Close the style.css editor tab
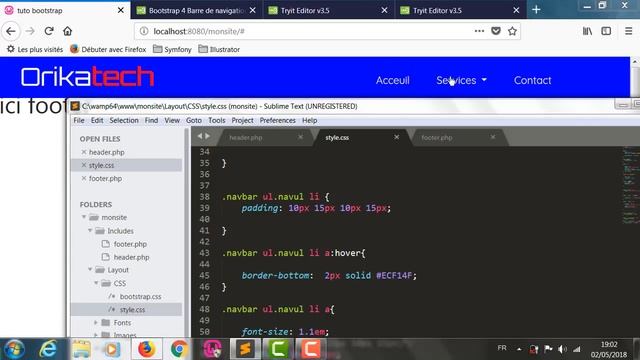The height and width of the screenshot is (360, 640). pyautogui.click(x=396, y=137)
